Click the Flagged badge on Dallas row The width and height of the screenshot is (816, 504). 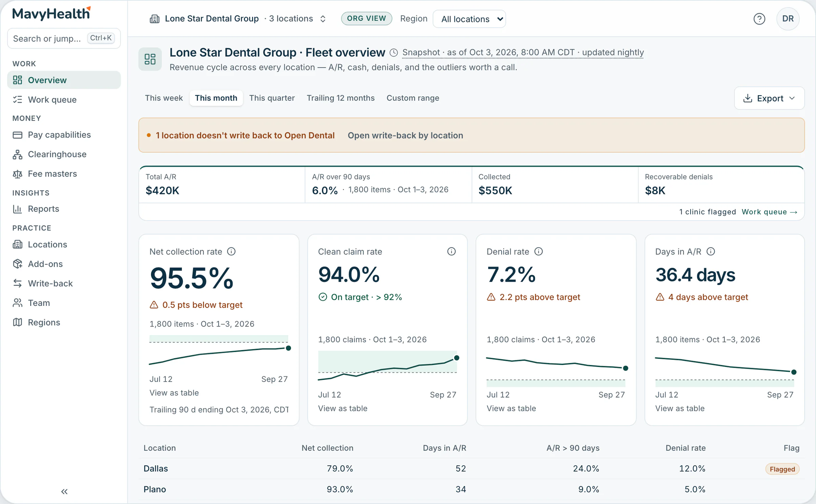click(x=782, y=469)
